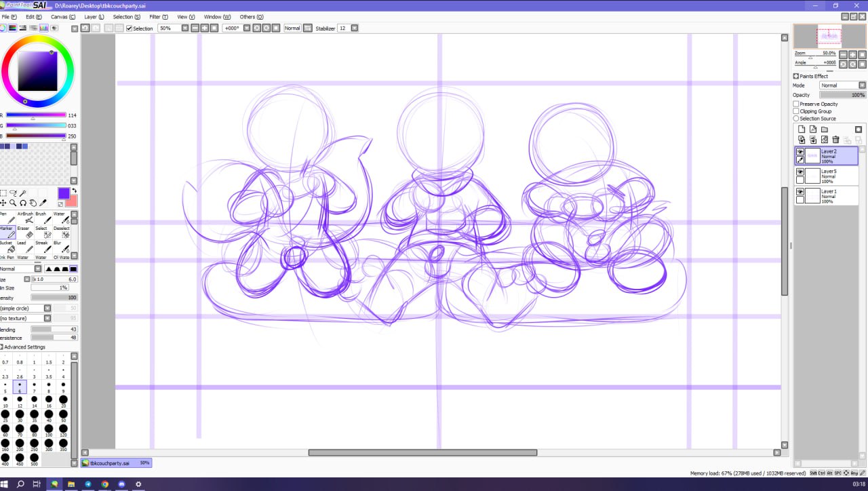
Task: Click the new layer icon
Action: pos(801,130)
